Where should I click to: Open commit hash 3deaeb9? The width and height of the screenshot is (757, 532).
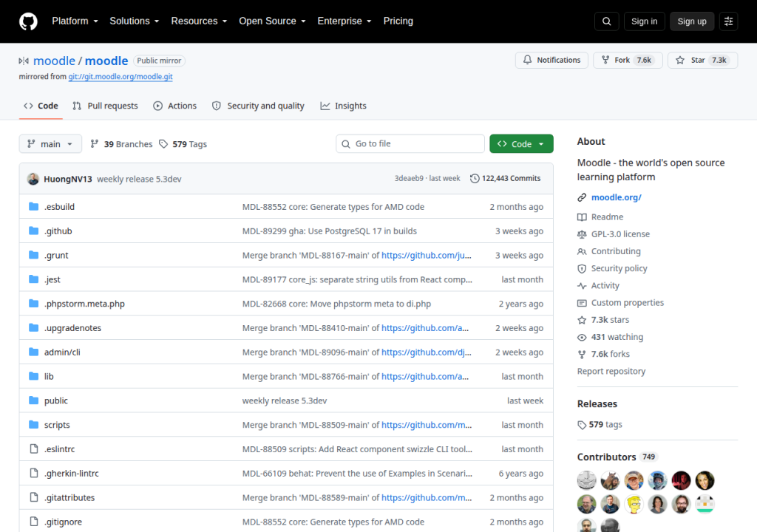tap(408, 179)
